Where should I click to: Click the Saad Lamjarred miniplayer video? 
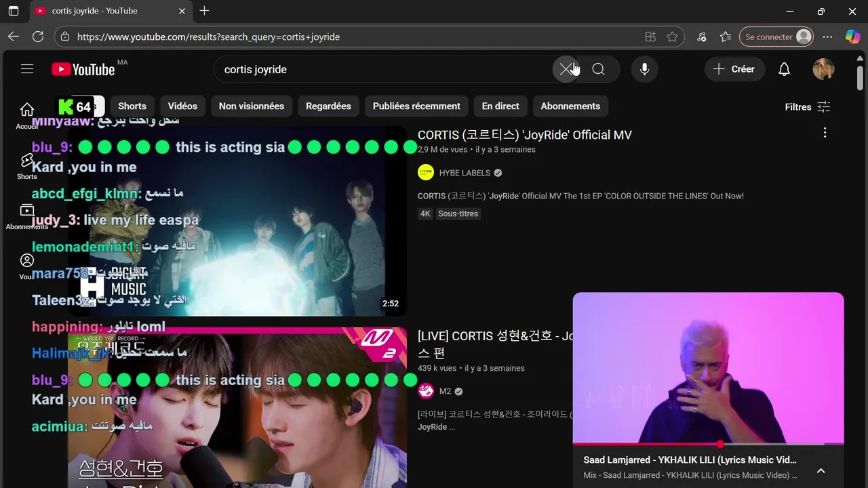pyautogui.click(x=708, y=368)
